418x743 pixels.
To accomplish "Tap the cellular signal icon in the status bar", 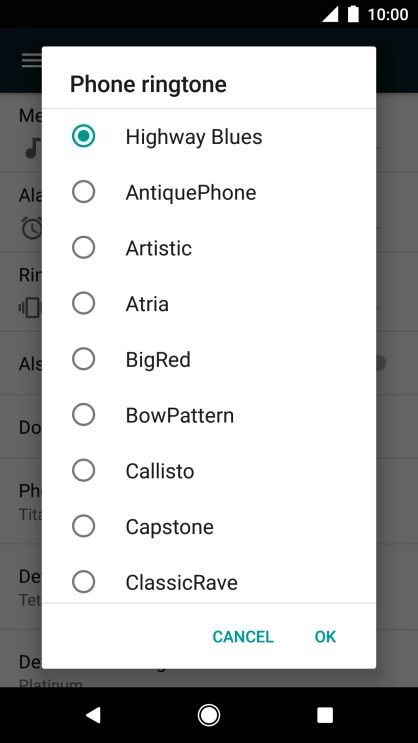I will point(330,14).
